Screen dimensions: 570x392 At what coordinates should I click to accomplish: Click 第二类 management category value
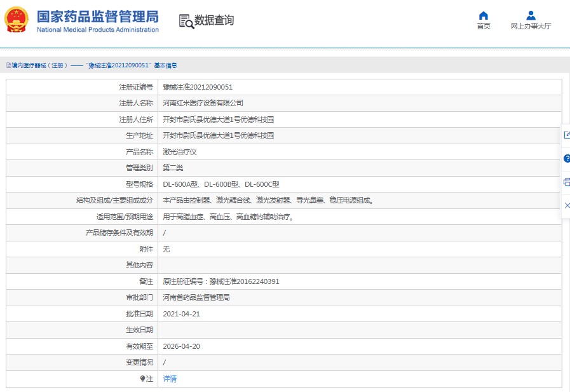(x=173, y=168)
